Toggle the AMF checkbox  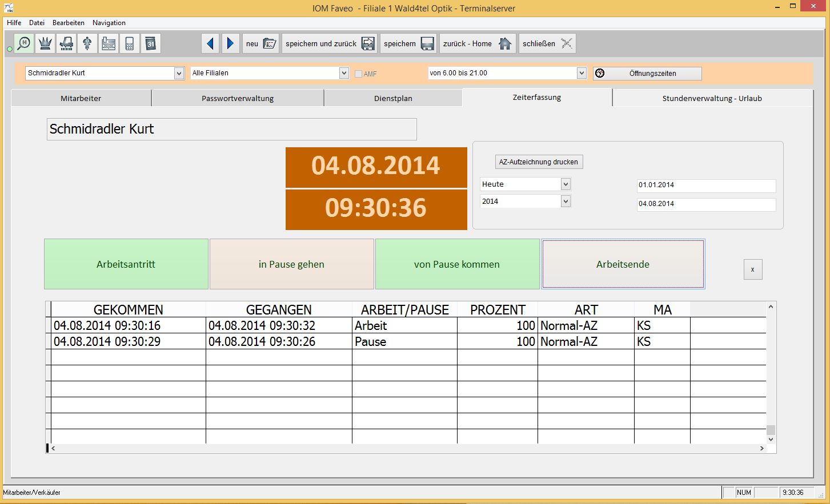tap(358, 74)
